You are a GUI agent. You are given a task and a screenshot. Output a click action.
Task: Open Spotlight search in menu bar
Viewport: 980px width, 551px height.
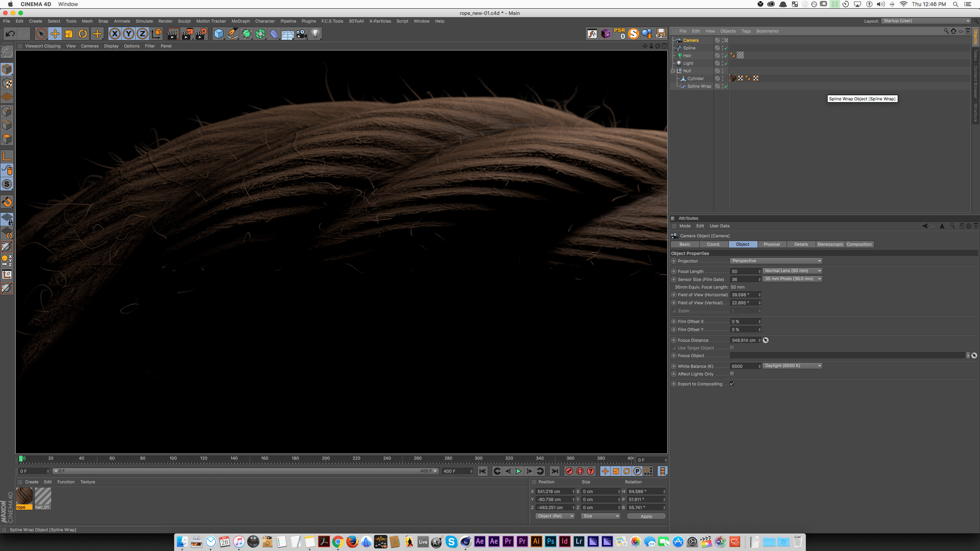[x=956, y=4]
